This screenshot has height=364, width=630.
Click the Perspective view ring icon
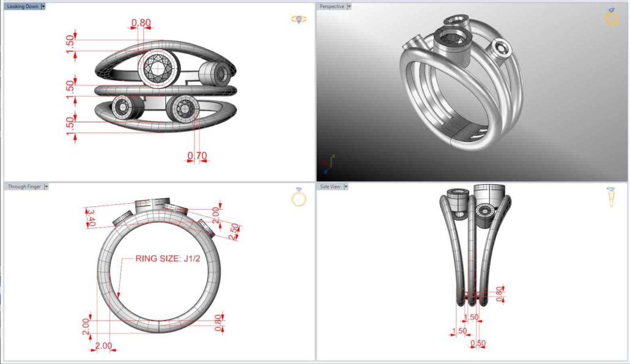(611, 17)
